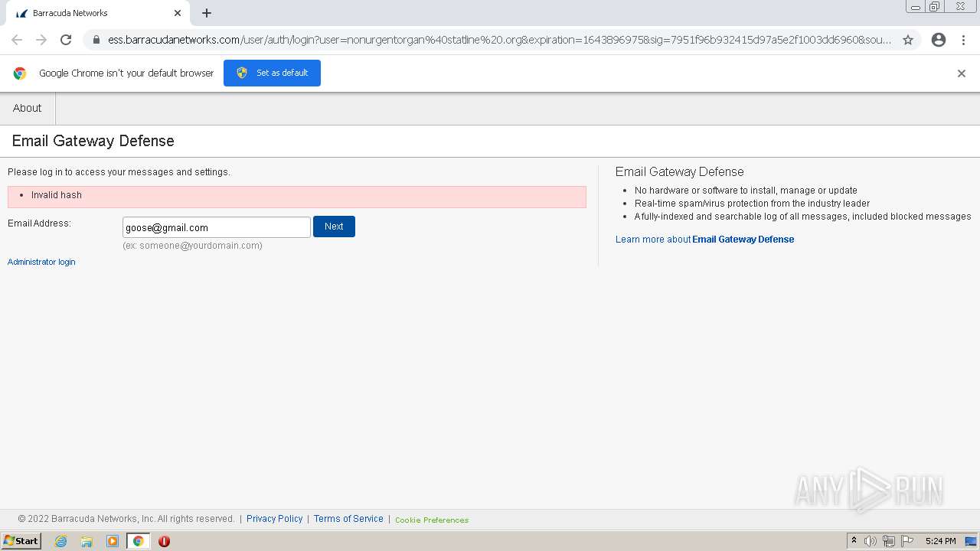Image resolution: width=980 pixels, height=551 pixels.
Task: Set Chrome as default browser
Action: [x=272, y=73]
